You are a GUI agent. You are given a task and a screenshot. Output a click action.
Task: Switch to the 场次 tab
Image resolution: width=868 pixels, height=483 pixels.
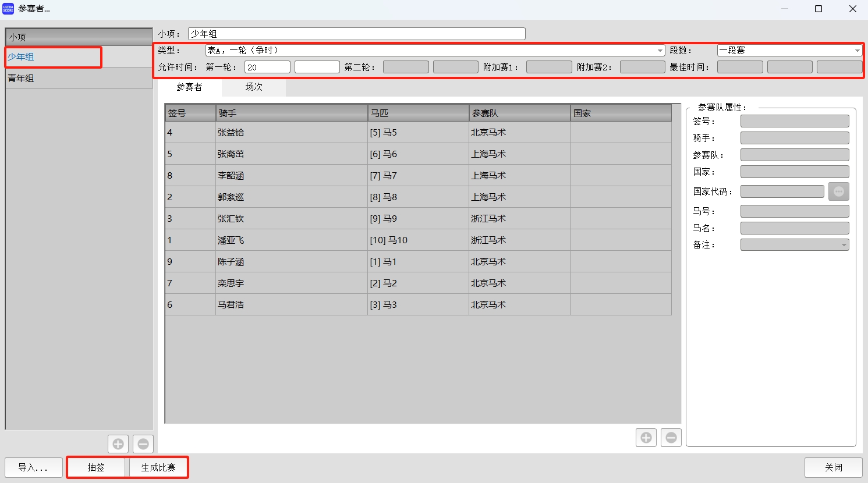pyautogui.click(x=254, y=87)
